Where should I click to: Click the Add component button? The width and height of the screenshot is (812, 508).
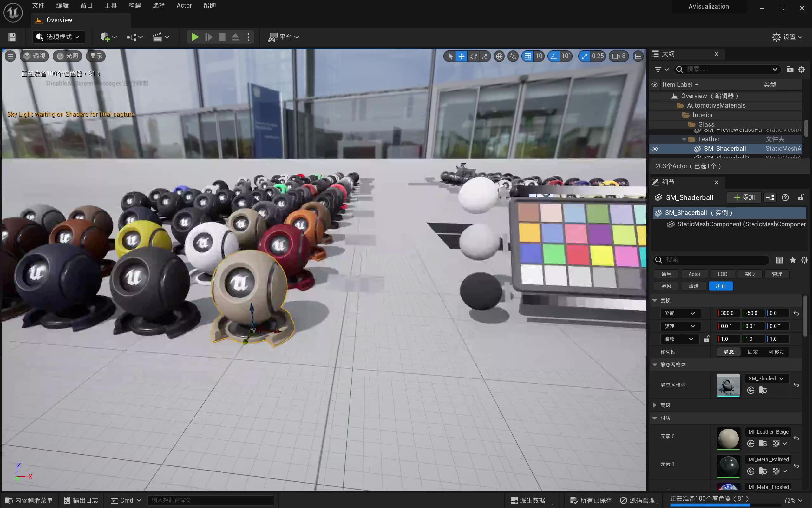pyautogui.click(x=744, y=197)
